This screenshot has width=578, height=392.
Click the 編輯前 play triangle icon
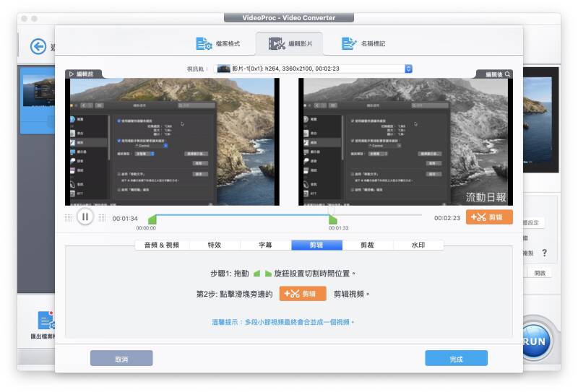(71, 74)
